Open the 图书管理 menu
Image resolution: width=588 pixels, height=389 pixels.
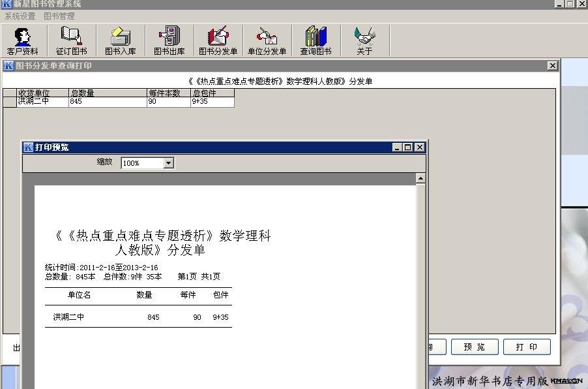point(59,16)
